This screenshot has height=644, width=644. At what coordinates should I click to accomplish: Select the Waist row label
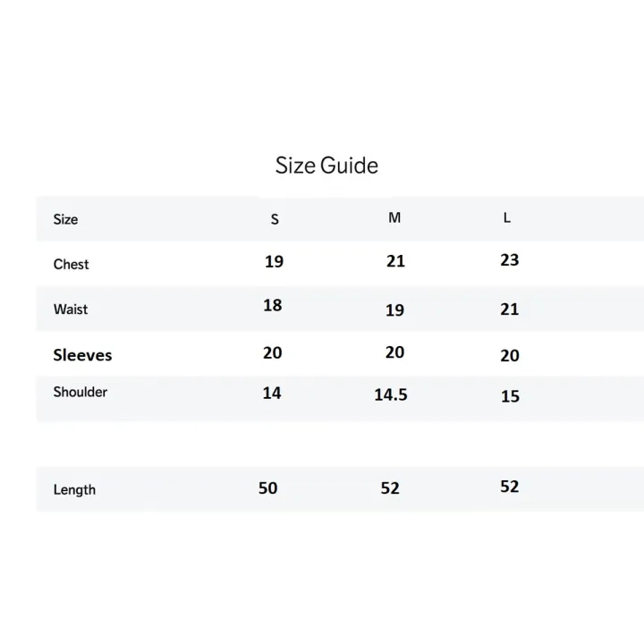tap(71, 309)
